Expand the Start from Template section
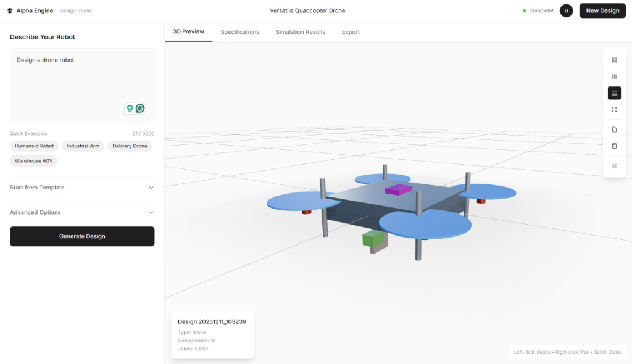The width and height of the screenshot is (632, 364). pyautogui.click(x=82, y=188)
